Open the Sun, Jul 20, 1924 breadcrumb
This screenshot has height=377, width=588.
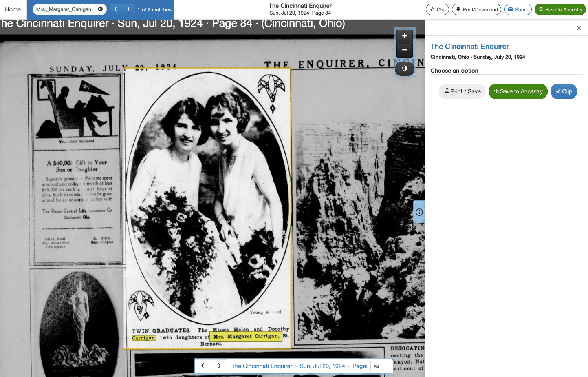322,366
